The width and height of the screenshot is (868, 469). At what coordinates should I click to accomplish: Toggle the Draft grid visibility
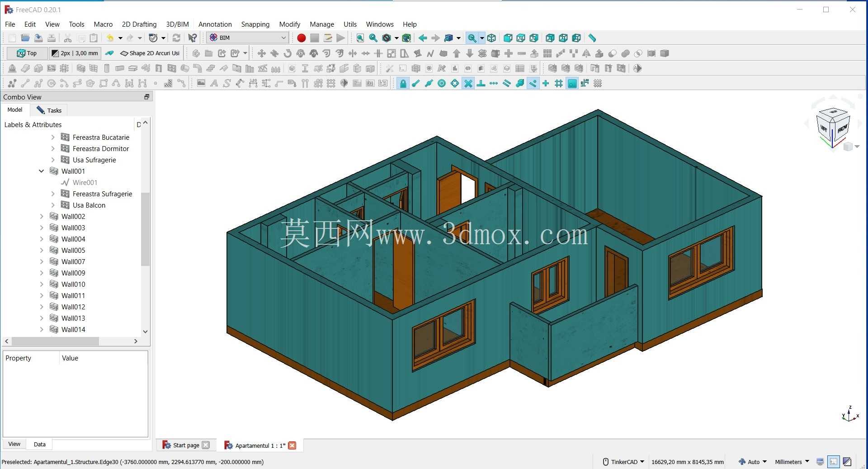pyautogui.click(x=598, y=83)
